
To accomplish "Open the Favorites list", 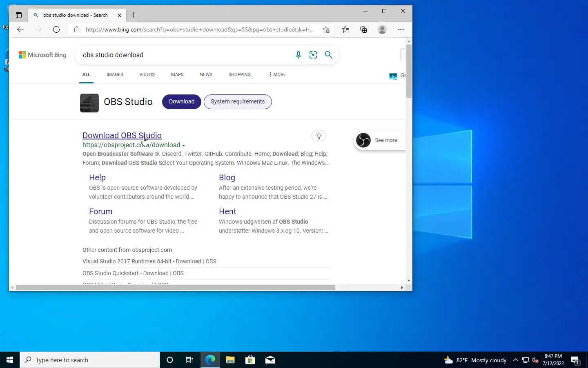I will (x=345, y=29).
